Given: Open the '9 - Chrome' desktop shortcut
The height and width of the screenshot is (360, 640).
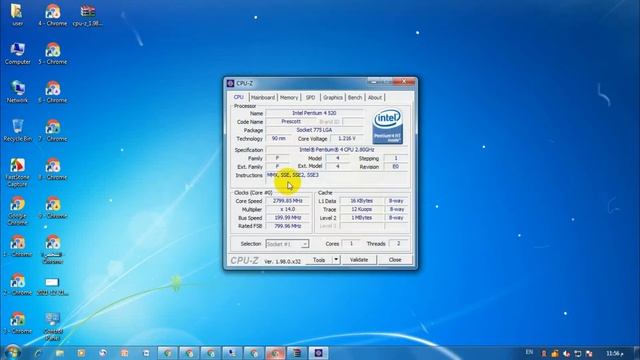Looking at the screenshot, I should [53, 207].
